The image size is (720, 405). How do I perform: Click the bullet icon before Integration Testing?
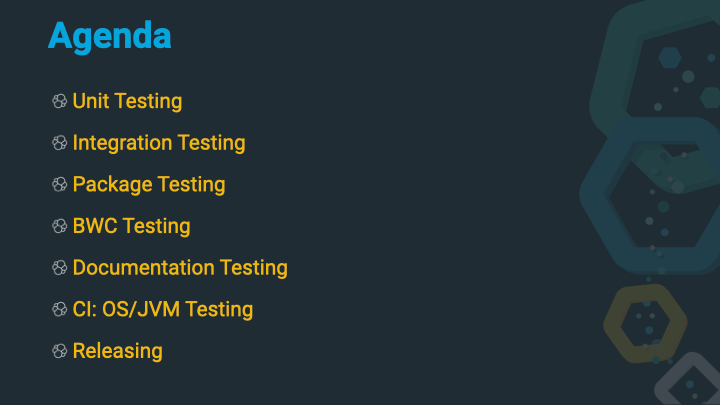tap(60, 143)
